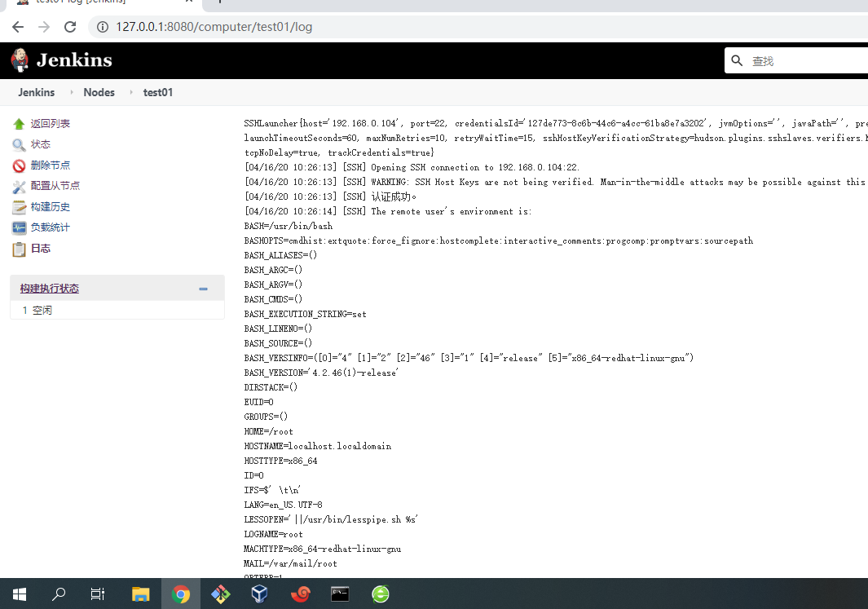Select the 状态 magnifier icon
The height and width of the screenshot is (609, 868).
tap(18, 144)
